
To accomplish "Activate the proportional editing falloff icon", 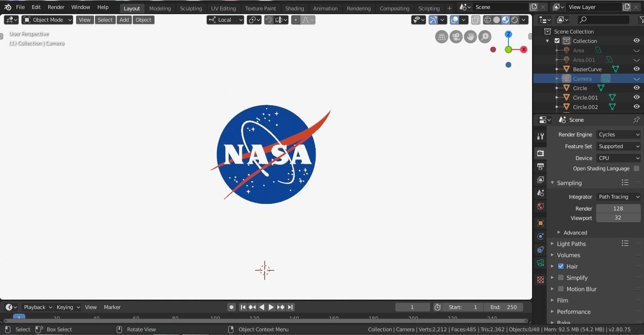I will point(306,20).
